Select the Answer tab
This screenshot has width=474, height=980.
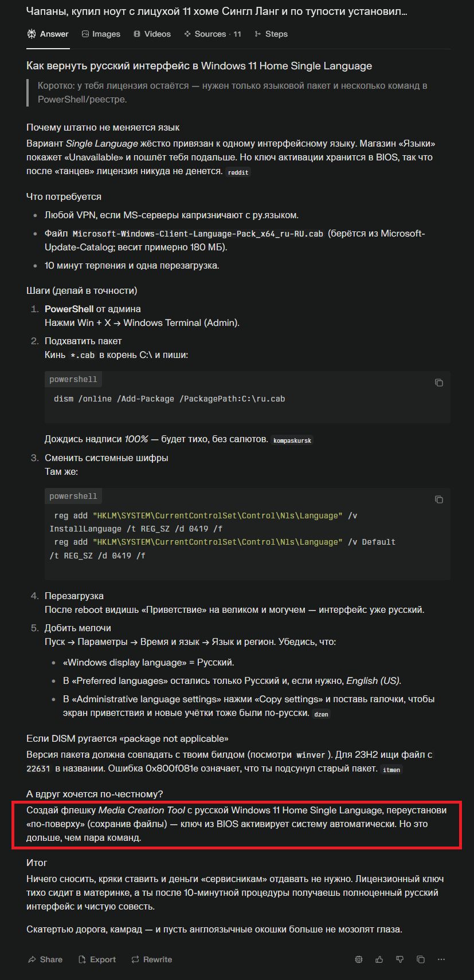click(48, 34)
